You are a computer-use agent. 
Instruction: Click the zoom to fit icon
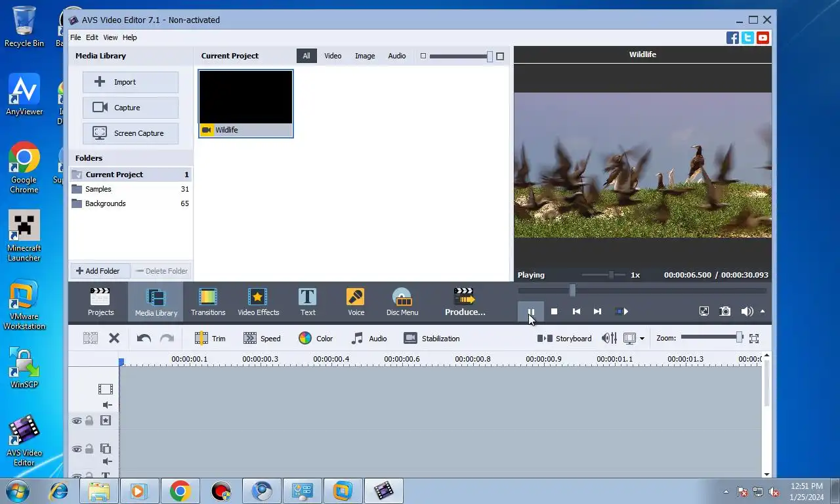click(x=754, y=339)
